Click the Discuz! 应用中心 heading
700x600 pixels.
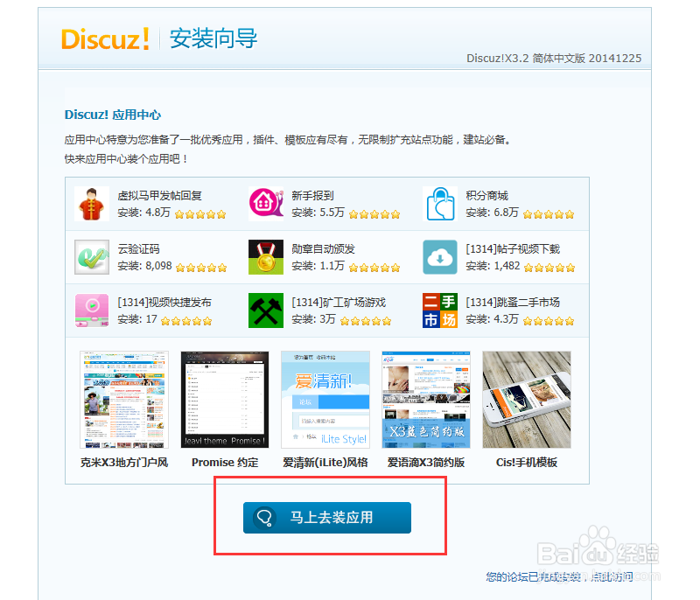tap(113, 115)
